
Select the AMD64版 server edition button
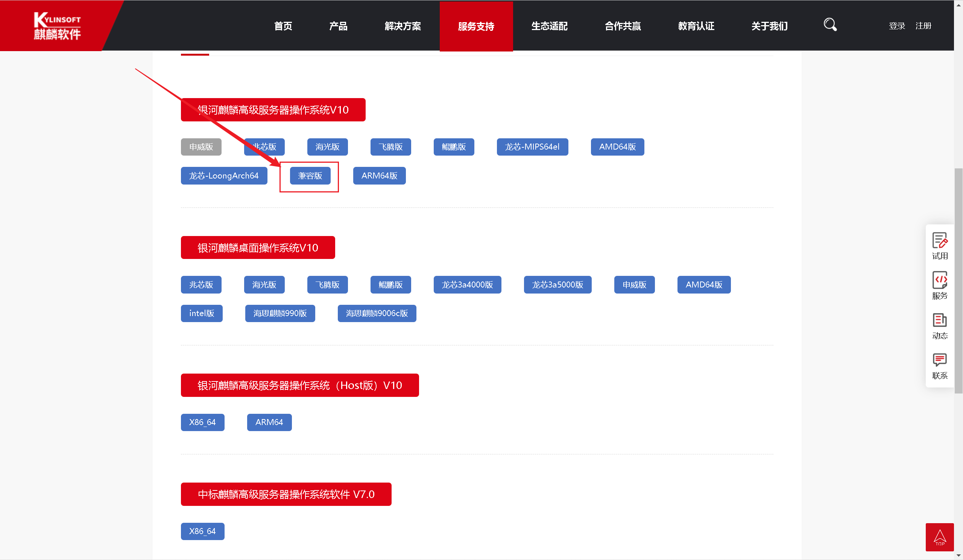tap(618, 147)
